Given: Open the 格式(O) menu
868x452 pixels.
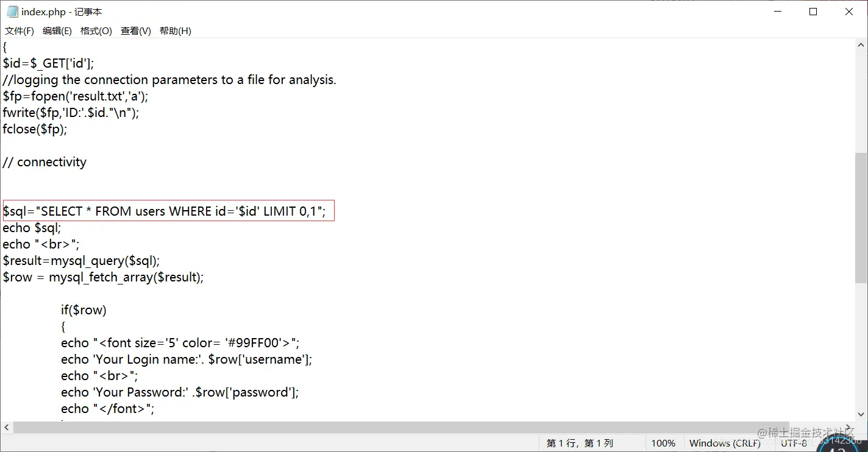Looking at the screenshot, I should pos(96,31).
